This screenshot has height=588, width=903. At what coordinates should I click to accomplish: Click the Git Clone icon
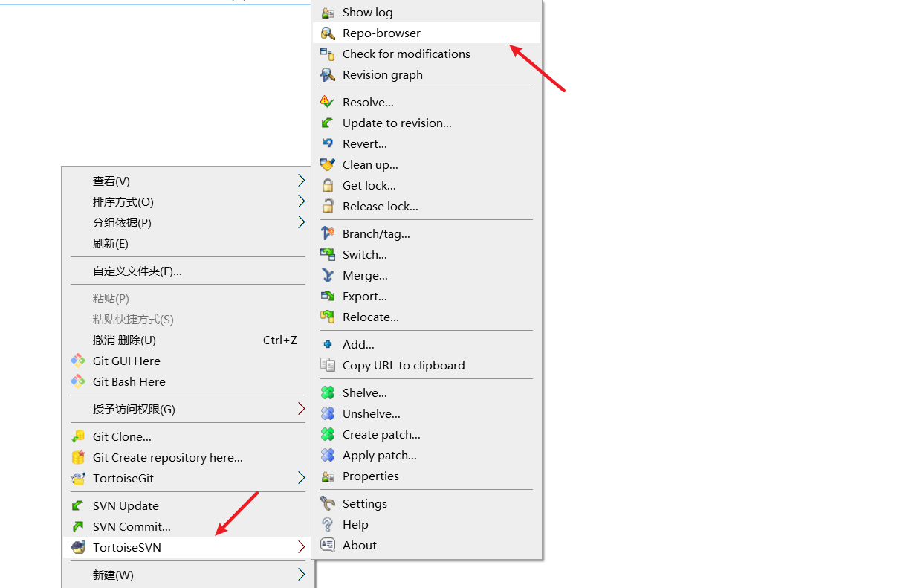pyautogui.click(x=78, y=437)
